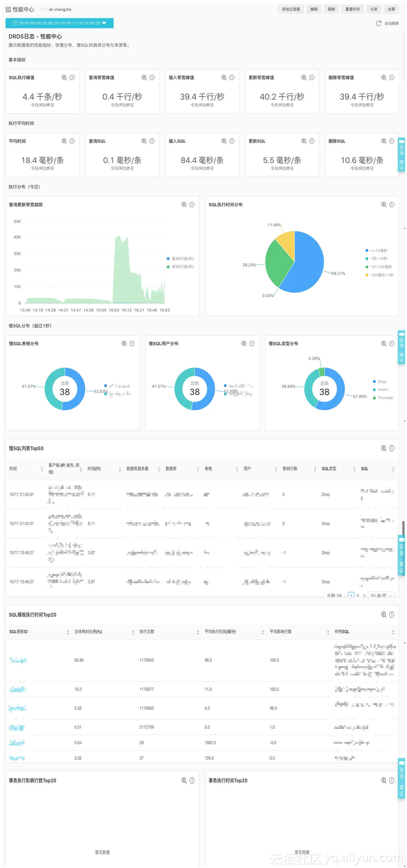Open time clock icon on 慢SQL列表Top50 table
Viewport: 407px width, 868px height.
click(392, 448)
